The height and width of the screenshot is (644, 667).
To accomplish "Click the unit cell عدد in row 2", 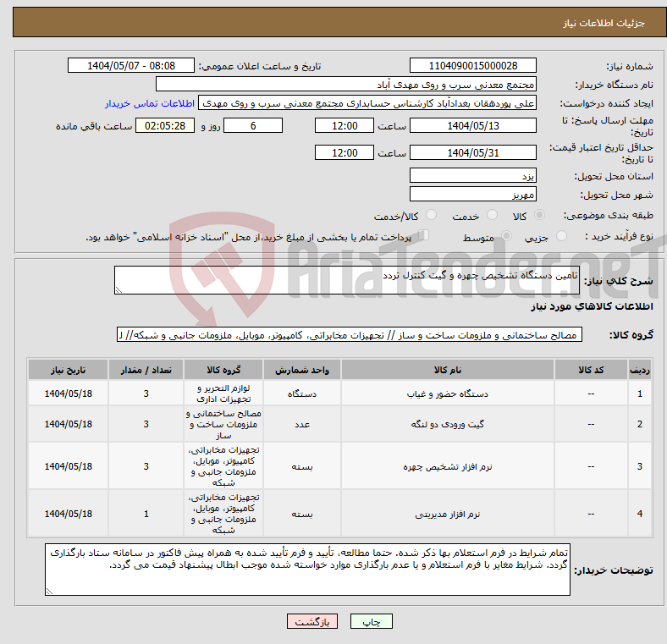I will point(302,424).
